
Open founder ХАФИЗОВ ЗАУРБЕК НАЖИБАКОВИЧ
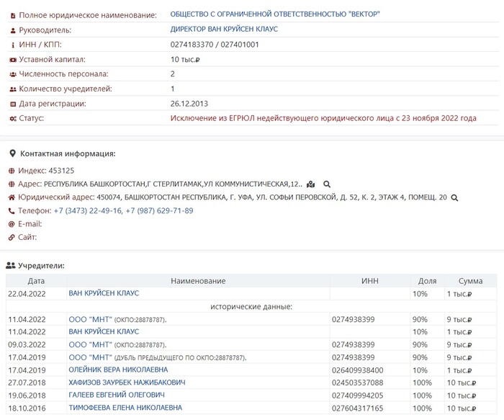tap(127, 383)
